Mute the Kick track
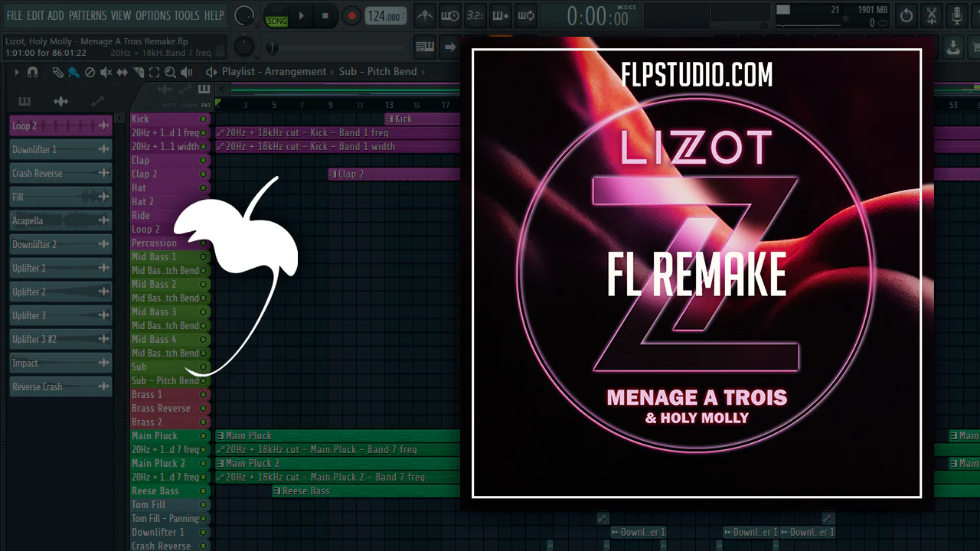 click(204, 119)
